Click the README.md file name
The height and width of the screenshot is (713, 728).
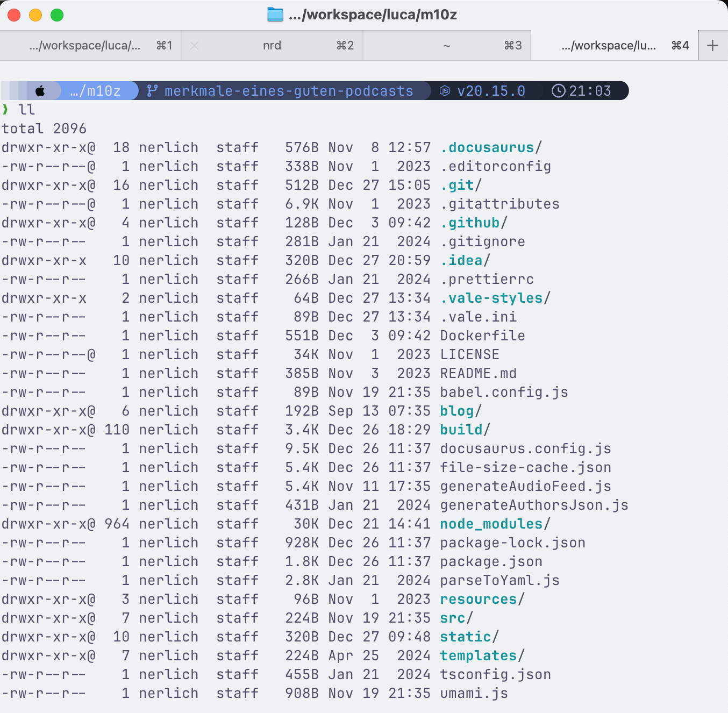coord(479,373)
